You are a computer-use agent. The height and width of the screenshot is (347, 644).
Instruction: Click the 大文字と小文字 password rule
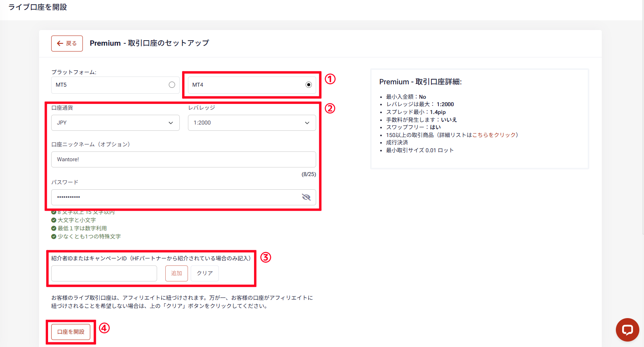[77, 220]
